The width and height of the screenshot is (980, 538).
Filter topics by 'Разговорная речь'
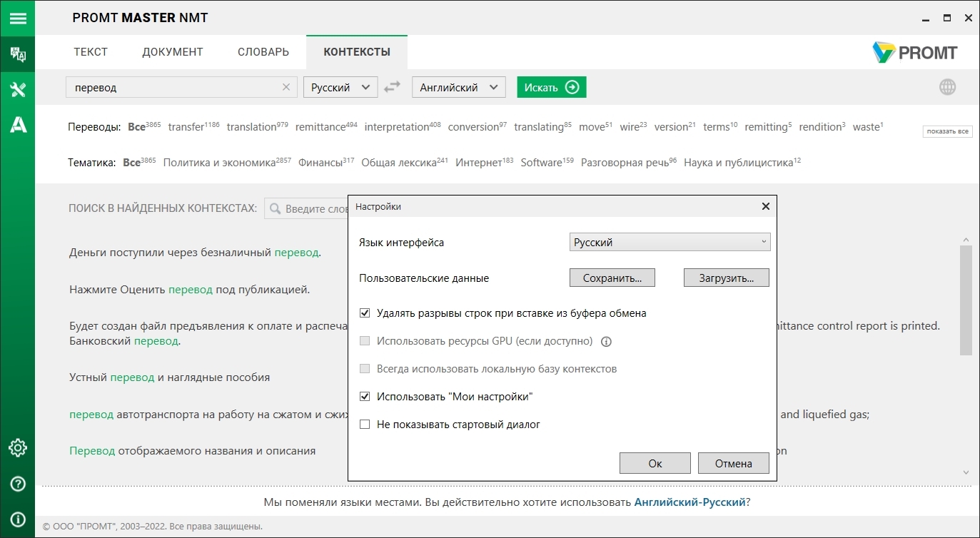coord(628,162)
